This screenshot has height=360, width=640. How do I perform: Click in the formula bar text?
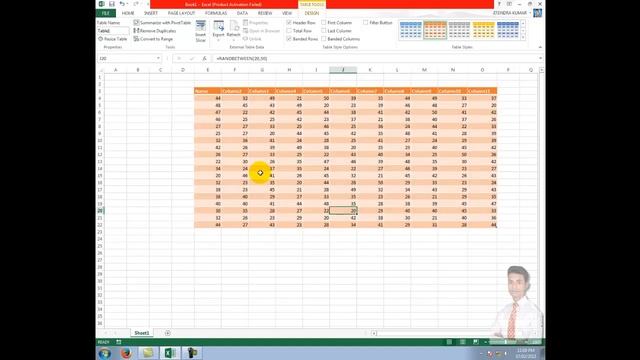(x=242, y=58)
